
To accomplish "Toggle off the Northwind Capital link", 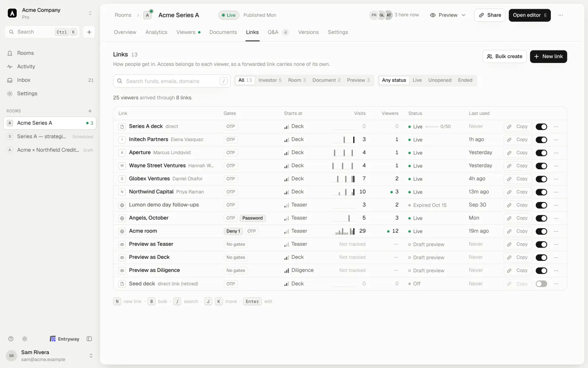I will [541, 192].
